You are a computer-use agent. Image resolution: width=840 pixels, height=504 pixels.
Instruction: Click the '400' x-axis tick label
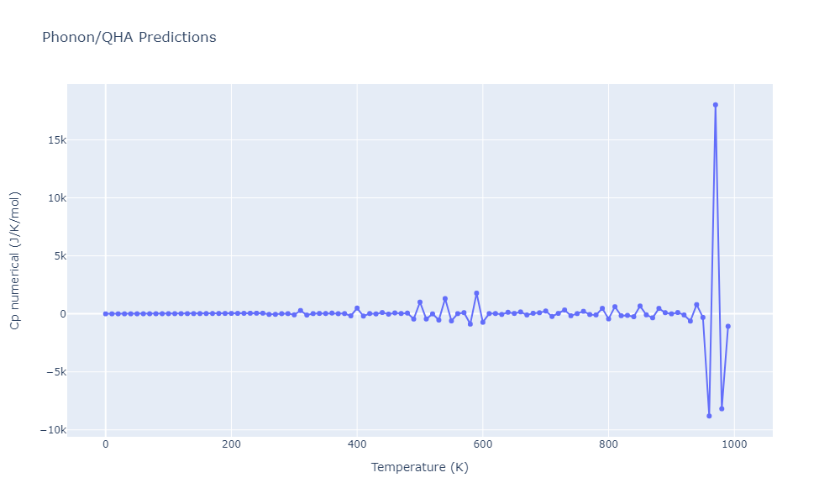coord(357,444)
